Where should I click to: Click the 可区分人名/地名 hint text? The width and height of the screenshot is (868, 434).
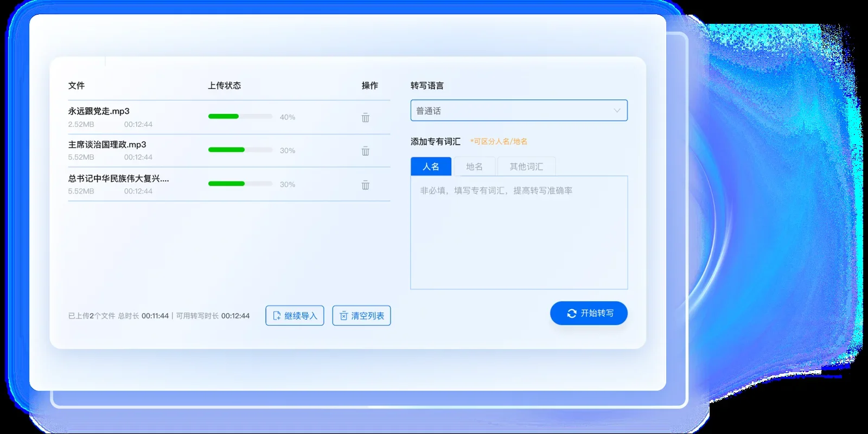[499, 142]
